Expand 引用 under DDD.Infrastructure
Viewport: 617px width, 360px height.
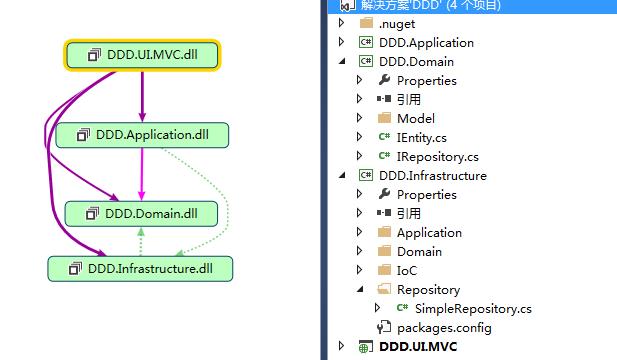359,213
